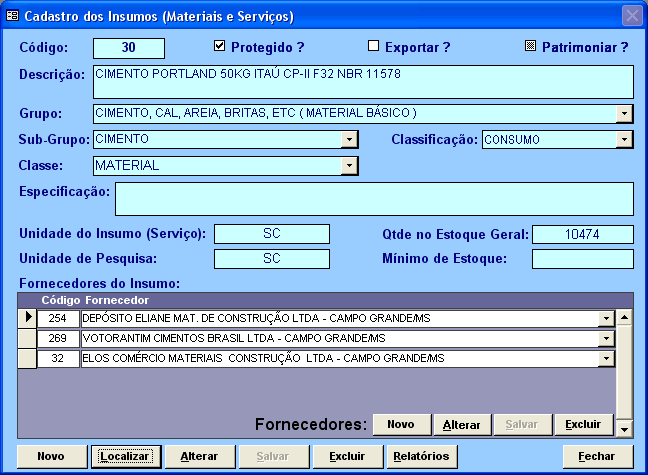
Task: Click the window title bar form icon
Action: click(12, 16)
